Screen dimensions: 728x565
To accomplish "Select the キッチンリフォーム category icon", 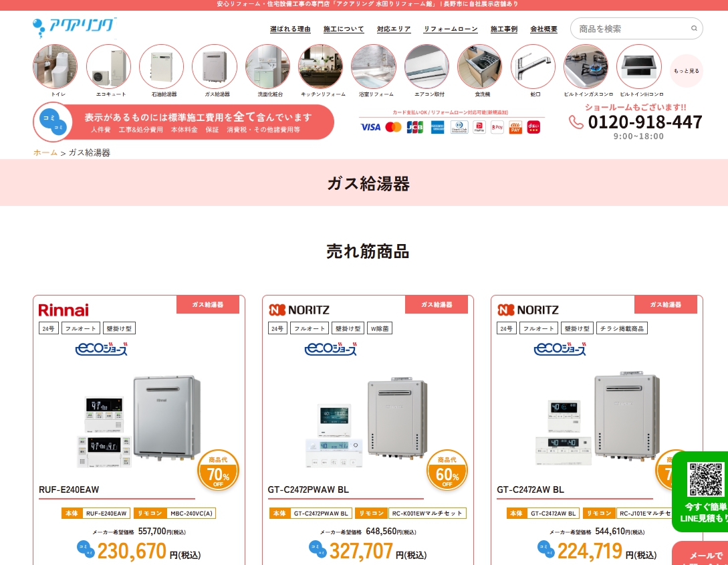I will tap(321, 66).
